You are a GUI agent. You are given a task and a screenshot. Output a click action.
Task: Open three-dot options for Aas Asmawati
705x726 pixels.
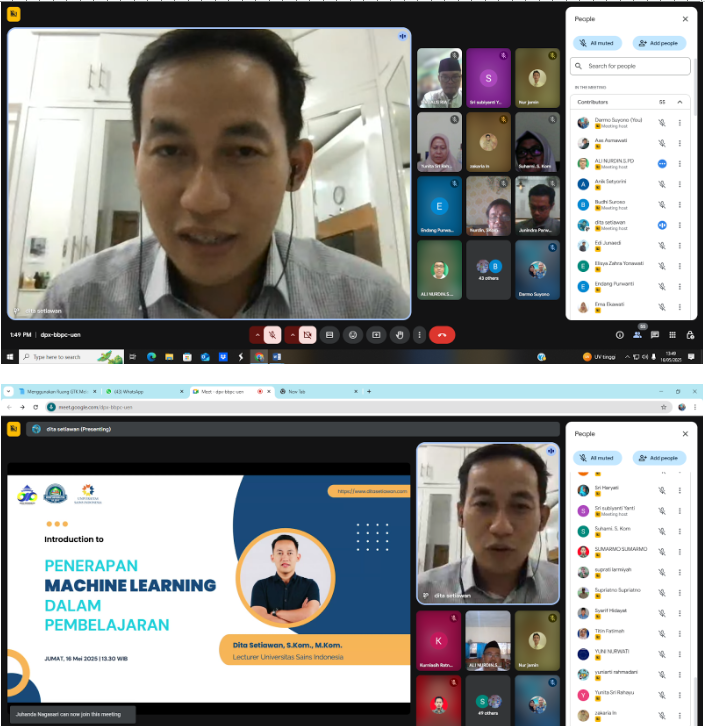680,143
